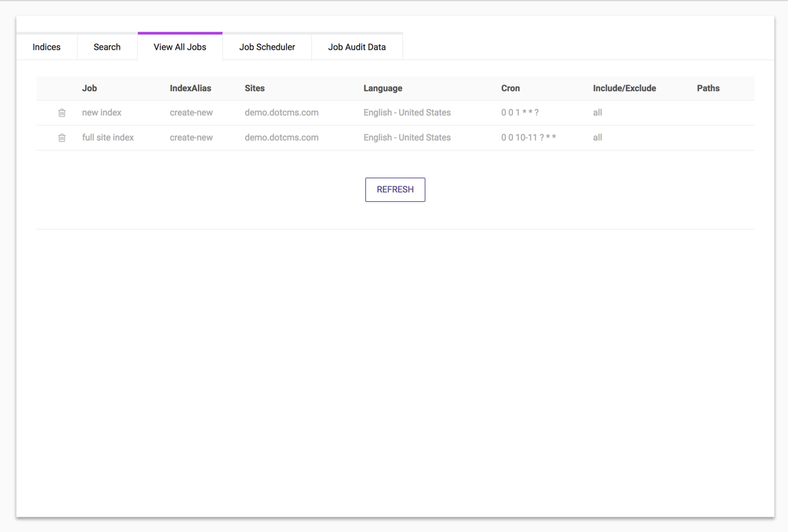Viewport: 788px width, 532px height.
Task: Click the REFRESH button
Action: click(x=395, y=190)
